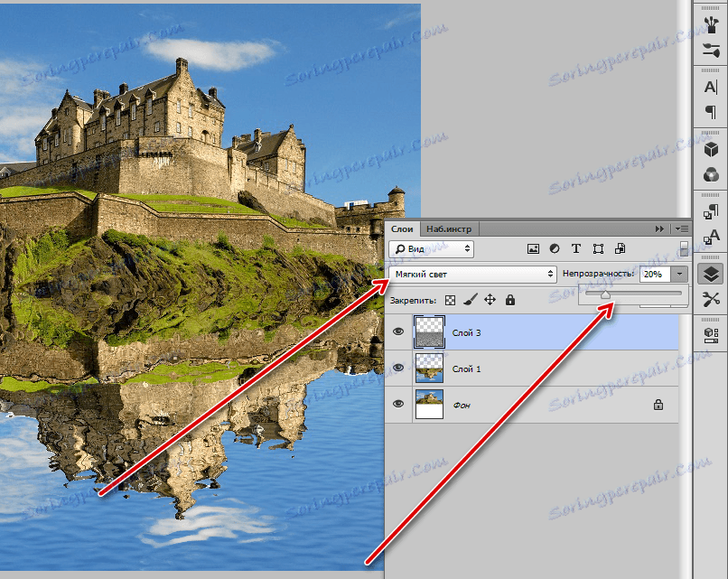The width and height of the screenshot is (728, 579).
Task: Open the Channels circles panel icon
Action: [x=710, y=174]
